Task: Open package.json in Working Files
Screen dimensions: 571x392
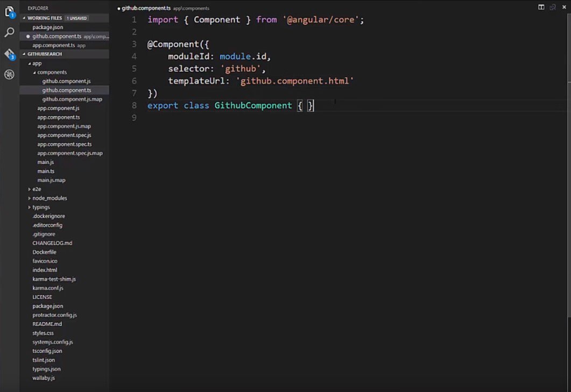Action: 48,27
